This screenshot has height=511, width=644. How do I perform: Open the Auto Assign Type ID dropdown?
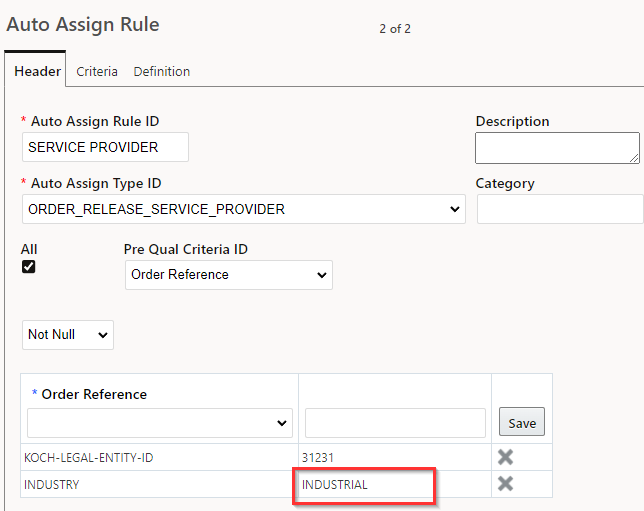click(x=244, y=209)
